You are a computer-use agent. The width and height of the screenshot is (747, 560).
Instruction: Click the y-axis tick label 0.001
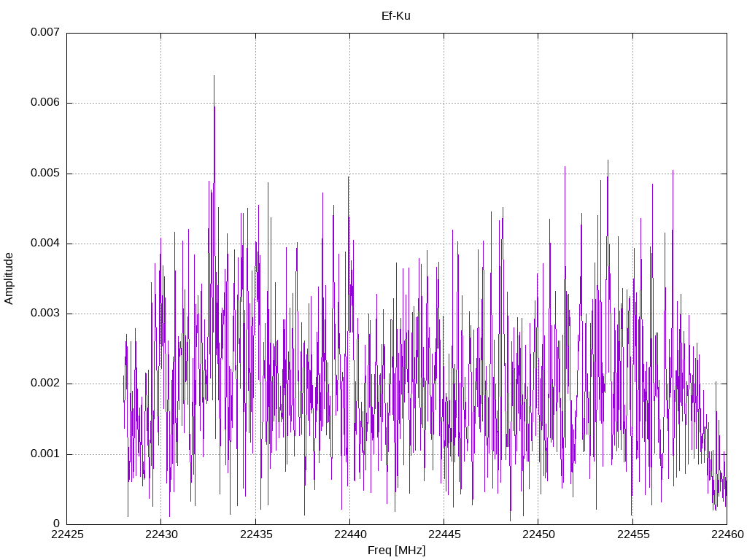point(45,454)
